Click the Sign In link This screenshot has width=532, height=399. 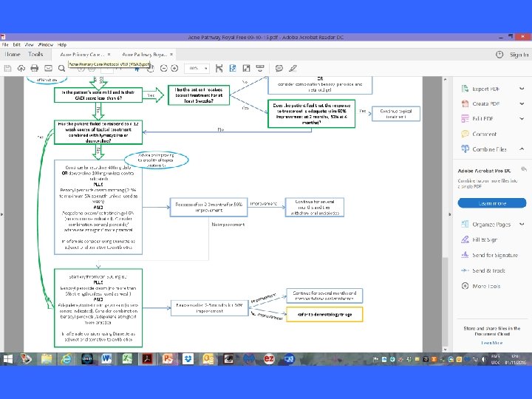[519, 55]
